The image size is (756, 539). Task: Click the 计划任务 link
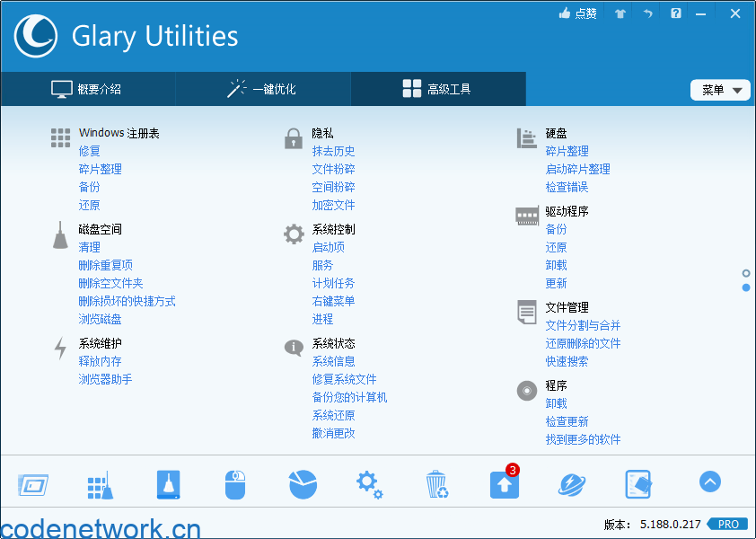coord(334,283)
